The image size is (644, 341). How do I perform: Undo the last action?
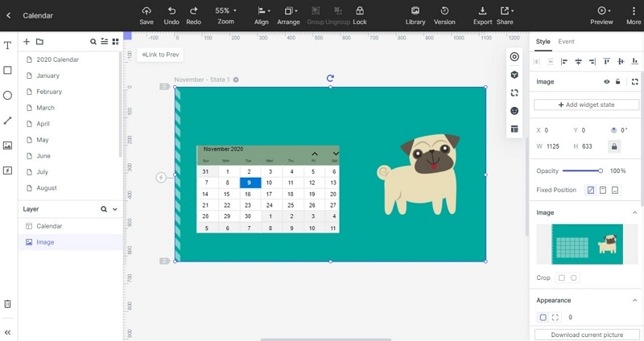pos(171,16)
